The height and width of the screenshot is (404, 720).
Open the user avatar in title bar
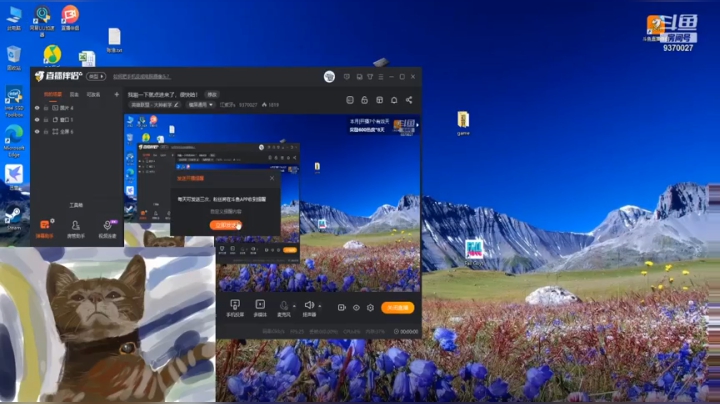pos(329,77)
